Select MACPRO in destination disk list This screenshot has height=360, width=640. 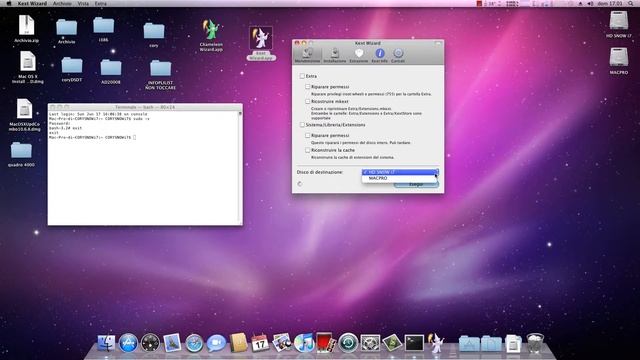(x=400, y=178)
